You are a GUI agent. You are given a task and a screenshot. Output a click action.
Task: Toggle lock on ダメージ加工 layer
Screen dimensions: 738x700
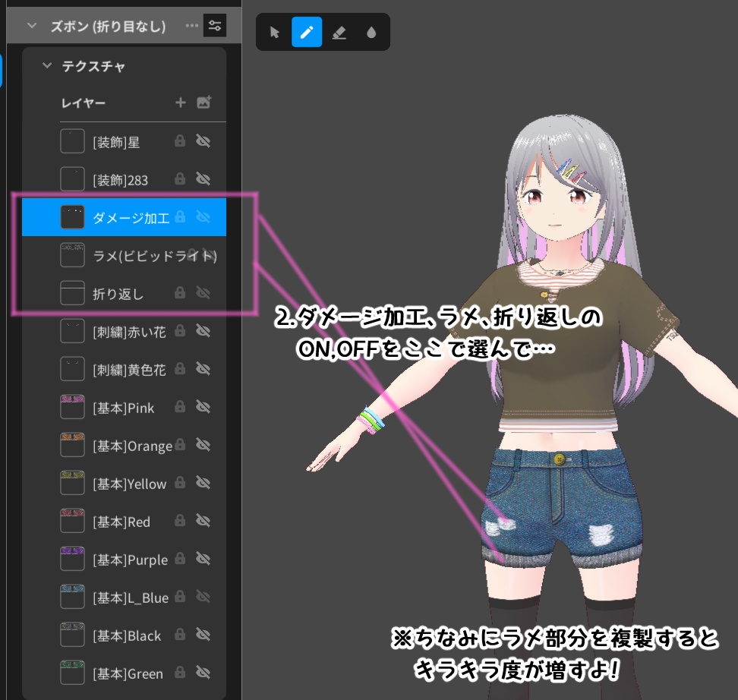(x=180, y=217)
